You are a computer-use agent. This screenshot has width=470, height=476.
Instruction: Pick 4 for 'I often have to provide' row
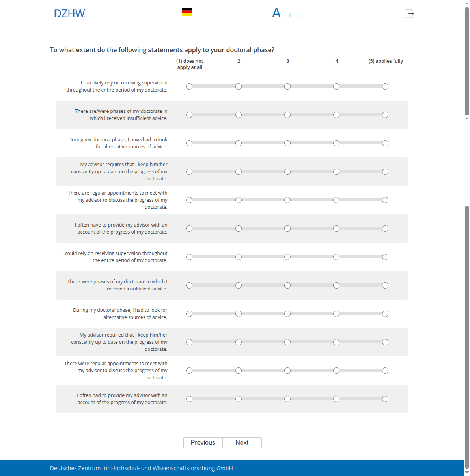tap(336, 229)
